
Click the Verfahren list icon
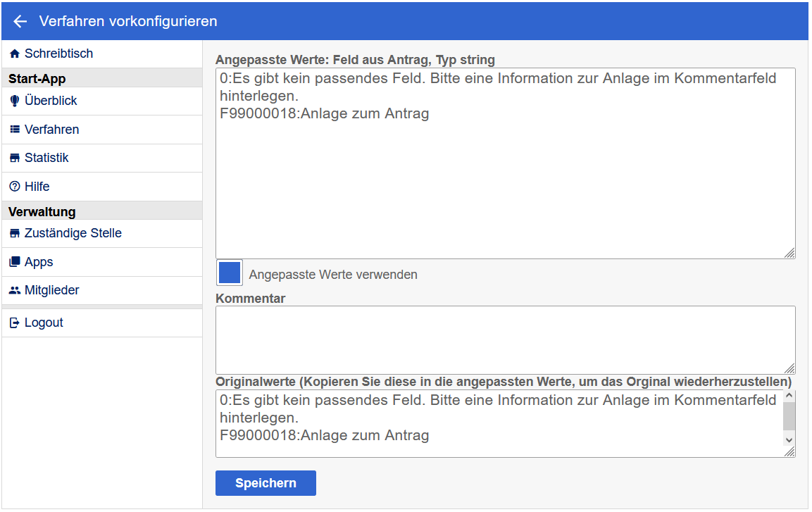(15, 130)
